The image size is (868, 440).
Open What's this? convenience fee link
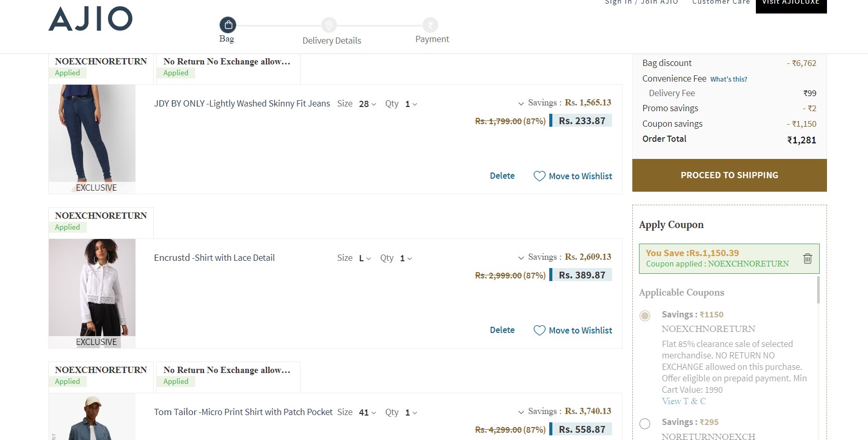pos(729,79)
